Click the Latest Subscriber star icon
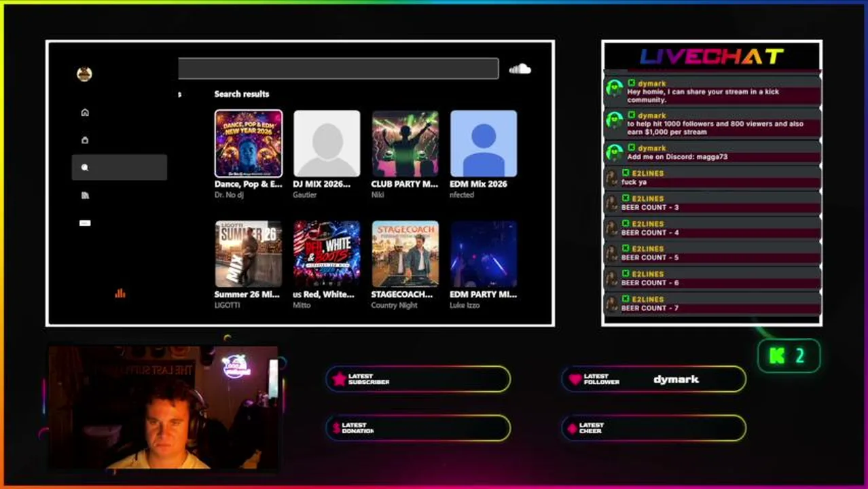 coord(339,379)
